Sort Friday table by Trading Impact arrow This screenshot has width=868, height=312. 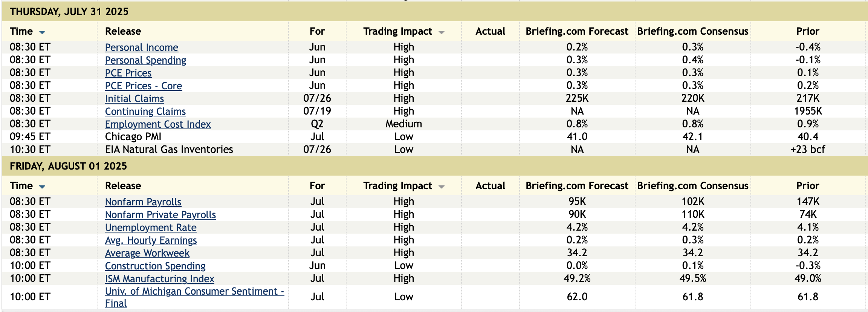(x=442, y=187)
